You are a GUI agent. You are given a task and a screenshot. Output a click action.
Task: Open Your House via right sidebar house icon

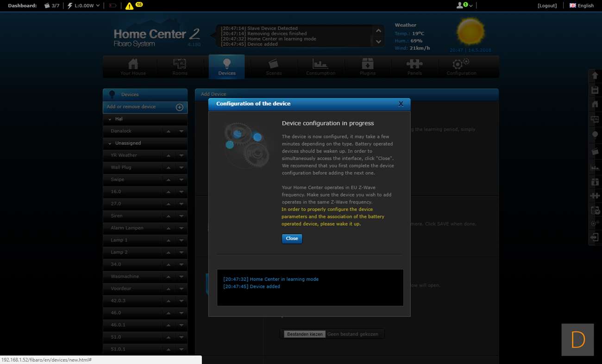pyautogui.click(x=595, y=105)
